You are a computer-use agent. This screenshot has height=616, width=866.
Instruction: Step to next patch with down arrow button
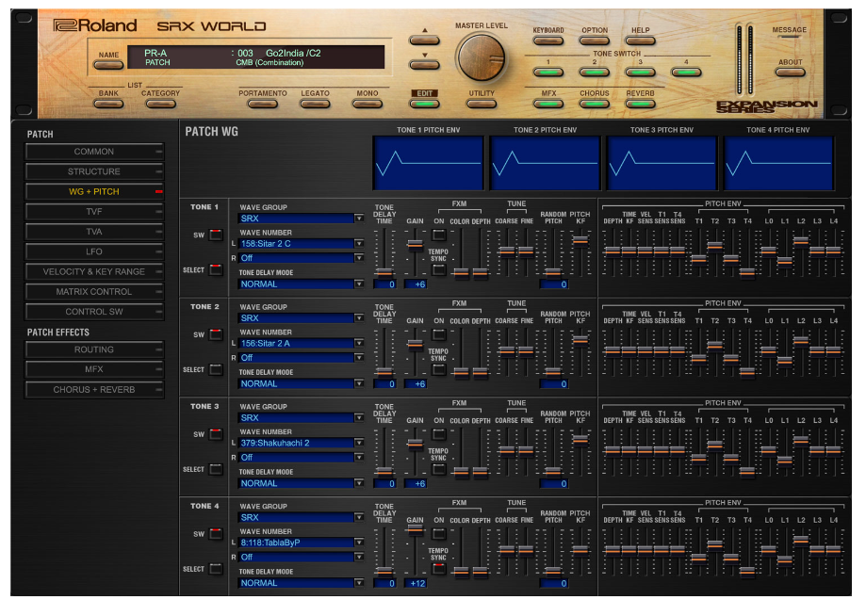pos(424,65)
